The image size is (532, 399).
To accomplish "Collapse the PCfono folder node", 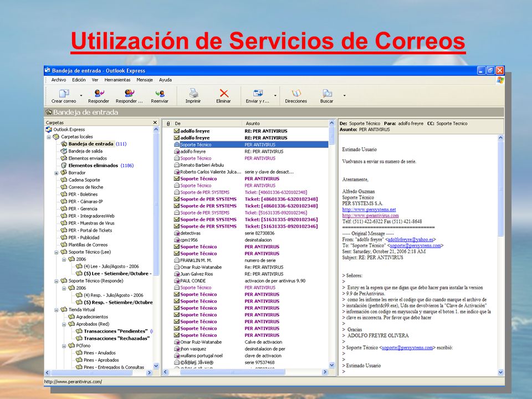I will [x=64, y=346].
